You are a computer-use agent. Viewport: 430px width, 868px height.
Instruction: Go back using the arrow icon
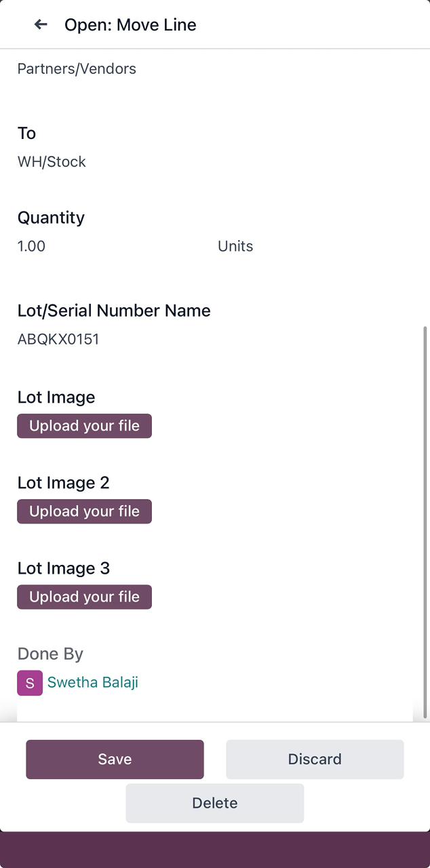coord(41,24)
